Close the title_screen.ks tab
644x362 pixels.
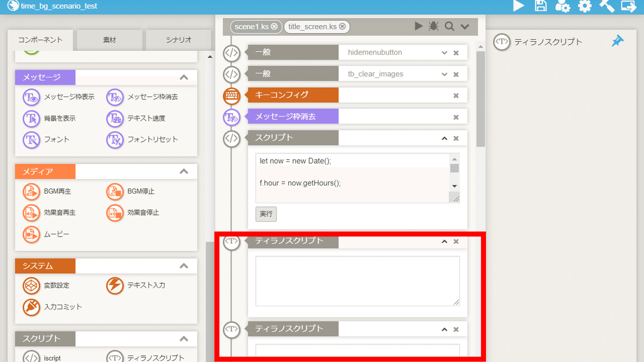click(342, 26)
